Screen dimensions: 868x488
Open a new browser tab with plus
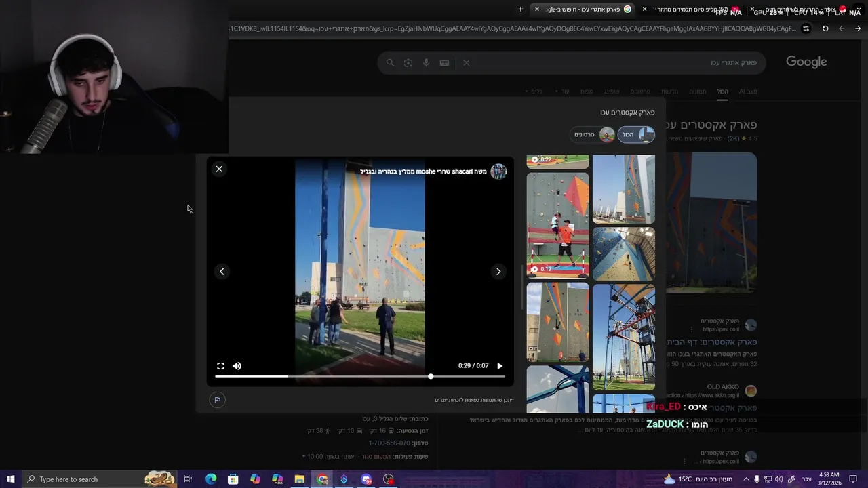coord(521,9)
